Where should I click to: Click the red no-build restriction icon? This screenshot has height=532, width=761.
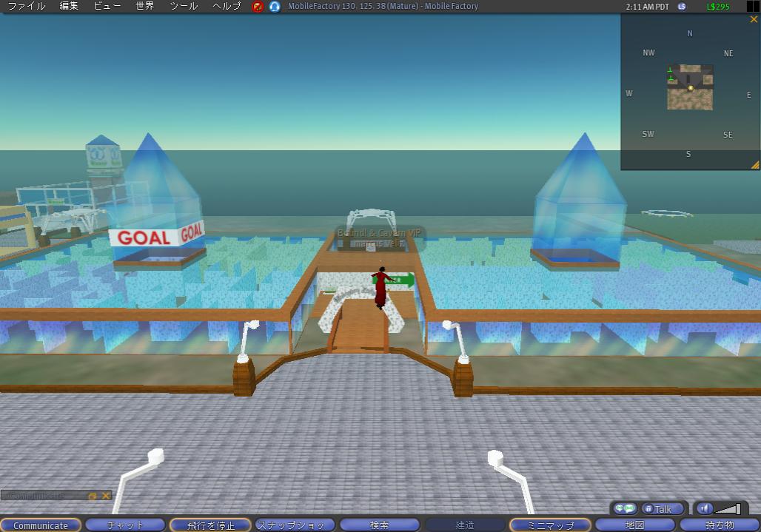(258, 7)
